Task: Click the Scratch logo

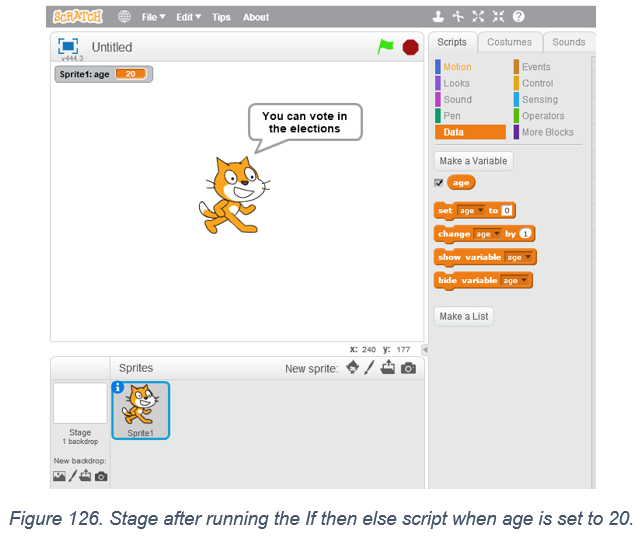Action: (x=78, y=17)
